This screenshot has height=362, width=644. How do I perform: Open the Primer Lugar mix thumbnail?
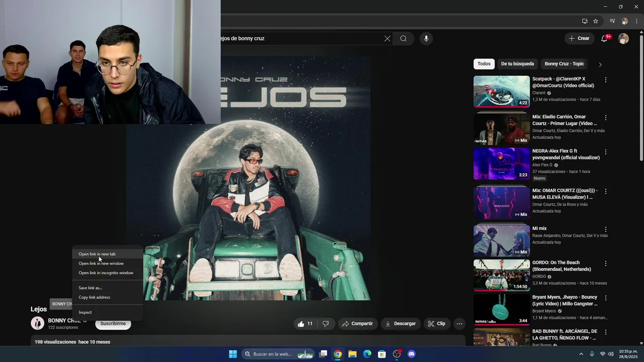point(502,129)
